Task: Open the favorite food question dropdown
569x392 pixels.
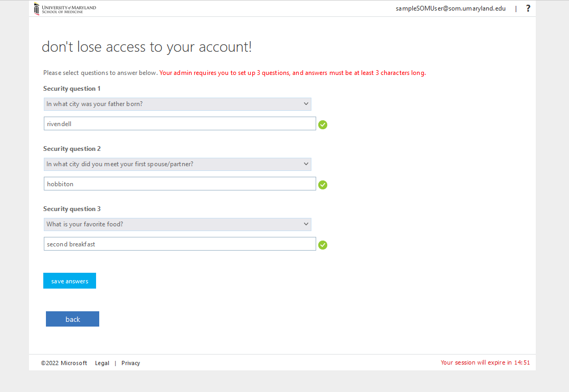Action: coord(177,225)
